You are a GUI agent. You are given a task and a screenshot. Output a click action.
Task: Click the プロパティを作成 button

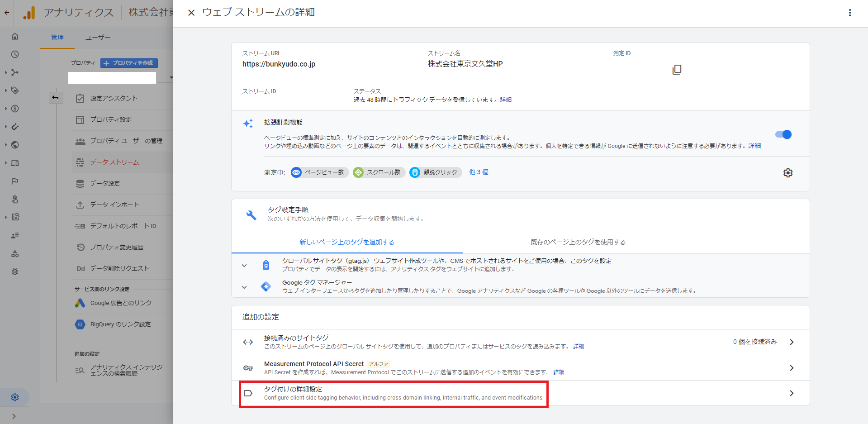point(129,63)
